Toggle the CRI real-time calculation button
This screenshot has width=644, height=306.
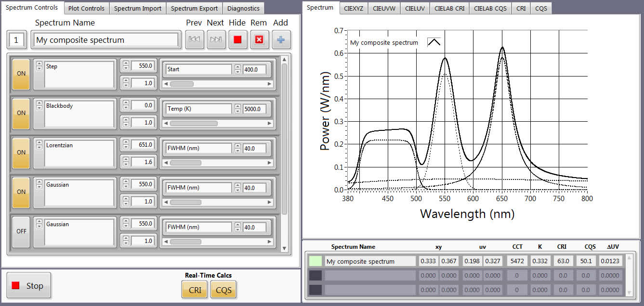tap(195, 290)
